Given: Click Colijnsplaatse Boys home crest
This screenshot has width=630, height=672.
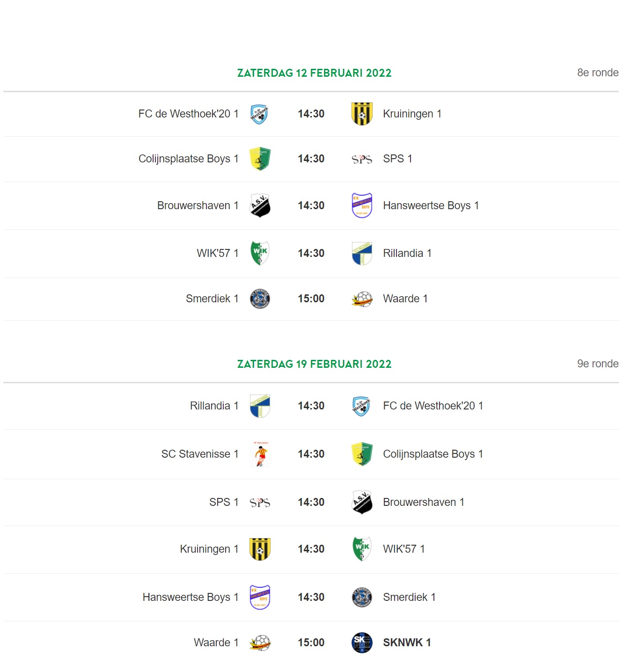Looking at the screenshot, I should (260, 159).
